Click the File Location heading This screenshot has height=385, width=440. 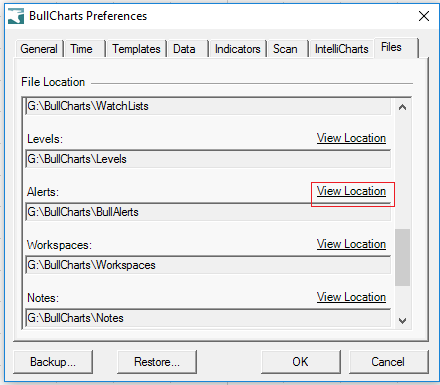tap(53, 82)
